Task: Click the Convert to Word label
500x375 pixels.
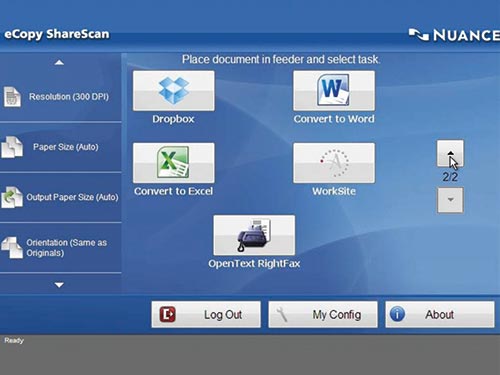Action: click(334, 119)
